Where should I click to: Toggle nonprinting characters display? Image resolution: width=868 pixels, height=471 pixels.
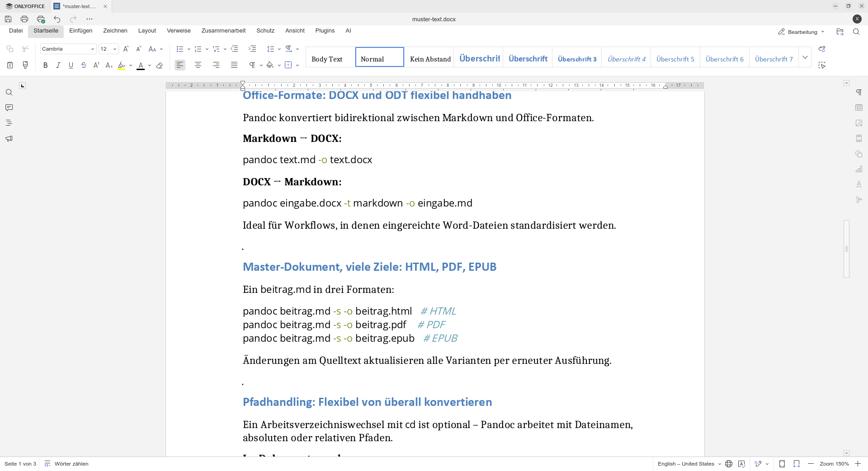252,65
